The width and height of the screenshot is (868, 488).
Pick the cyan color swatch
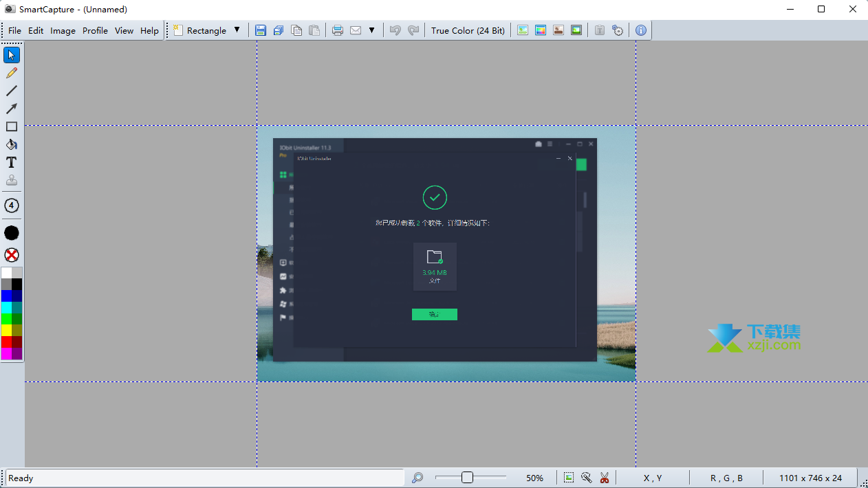[x=6, y=307]
